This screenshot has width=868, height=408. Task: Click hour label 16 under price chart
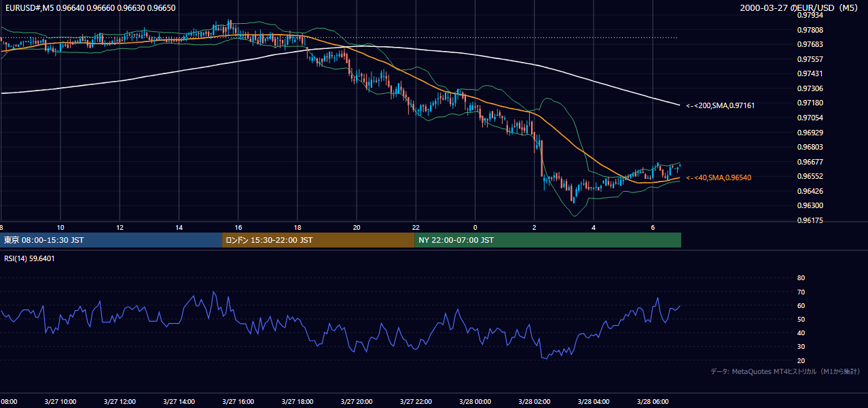click(x=238, y=227)
